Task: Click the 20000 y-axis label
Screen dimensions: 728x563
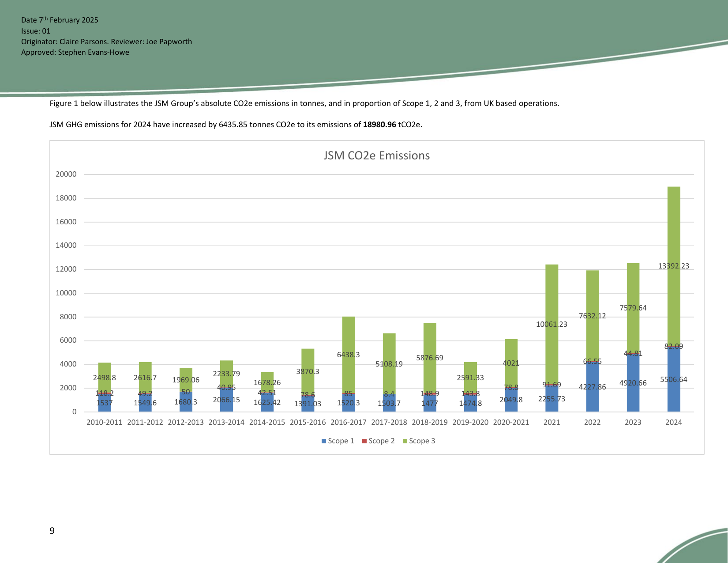Action: [66, 174]
